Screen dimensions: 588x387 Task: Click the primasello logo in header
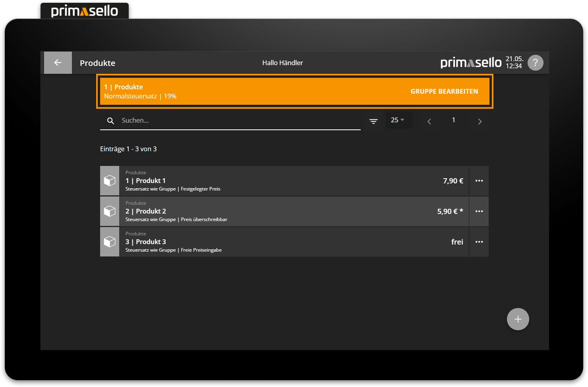(x=471, y=63)
